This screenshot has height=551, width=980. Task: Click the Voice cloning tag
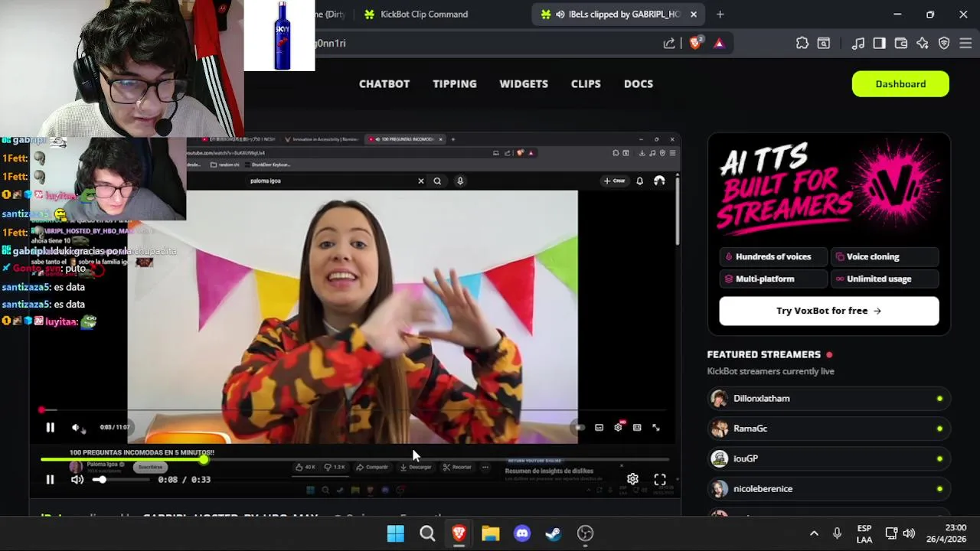(x=884, y=257)
